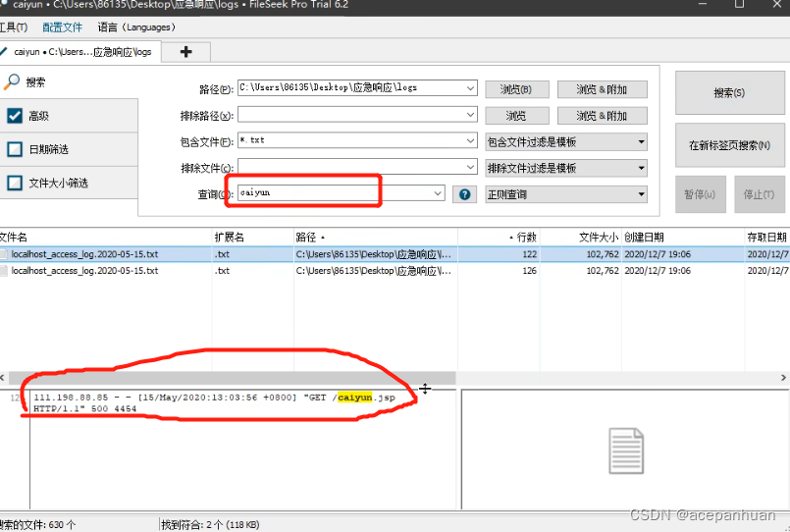This screenshot has width=790, height=532.
Task: Expand the 排除路径 exclude path dropdown arrow
Action: (x=470, y=115)
